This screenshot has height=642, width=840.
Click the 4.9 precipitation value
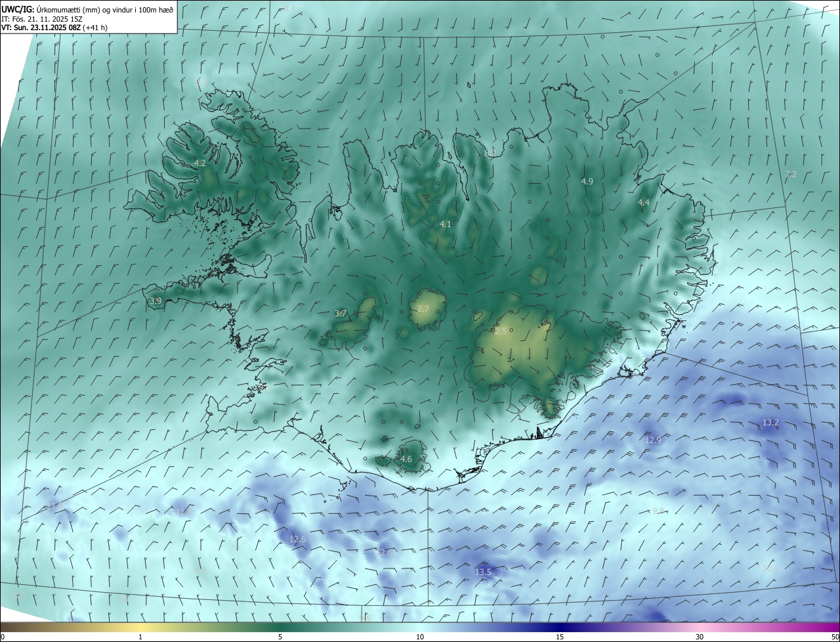[587, 181]
